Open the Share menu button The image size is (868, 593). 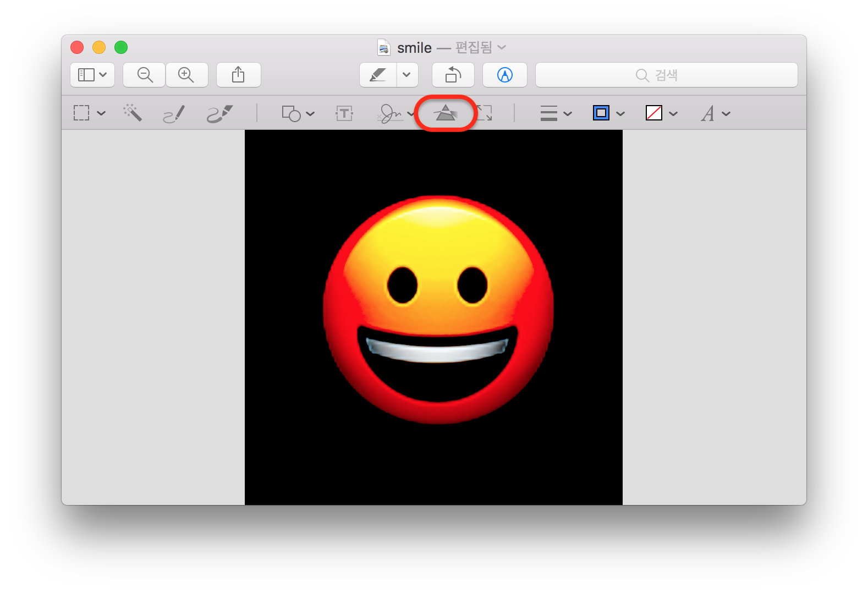tap(238, 75)
